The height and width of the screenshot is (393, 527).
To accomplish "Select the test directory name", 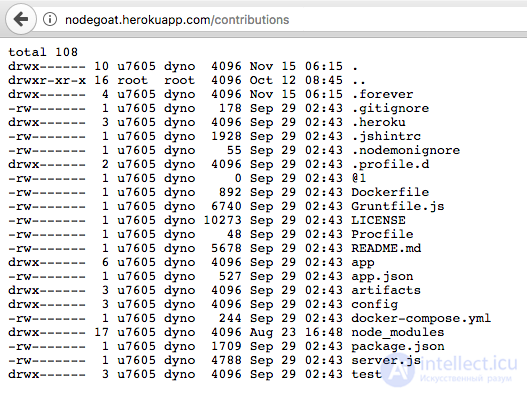I will click(x=367, y=374).
